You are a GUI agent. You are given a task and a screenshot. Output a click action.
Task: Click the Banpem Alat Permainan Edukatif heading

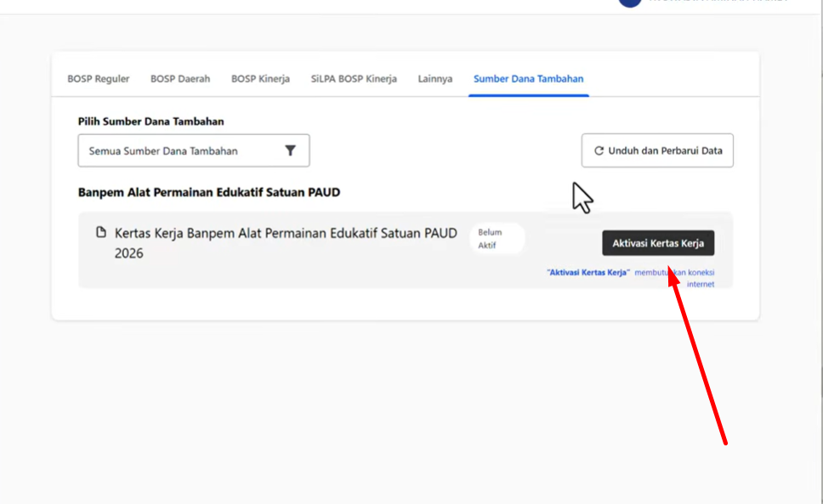tap(209, 192)
